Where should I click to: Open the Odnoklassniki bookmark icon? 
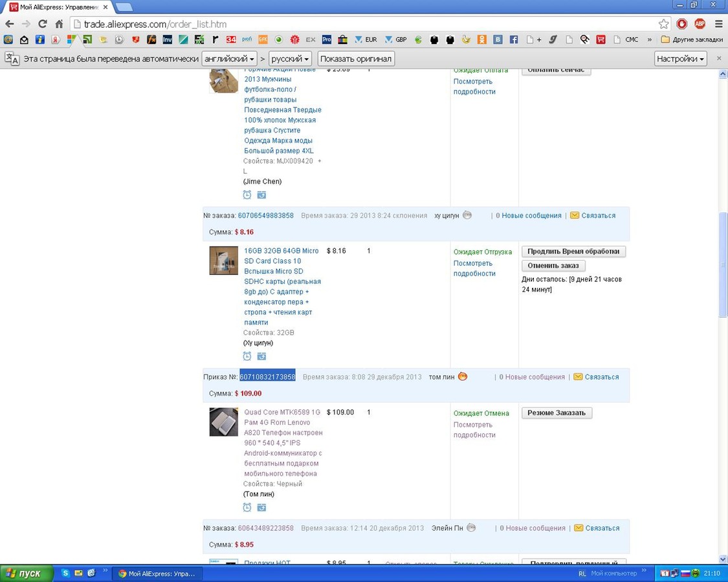click(482, 40)
